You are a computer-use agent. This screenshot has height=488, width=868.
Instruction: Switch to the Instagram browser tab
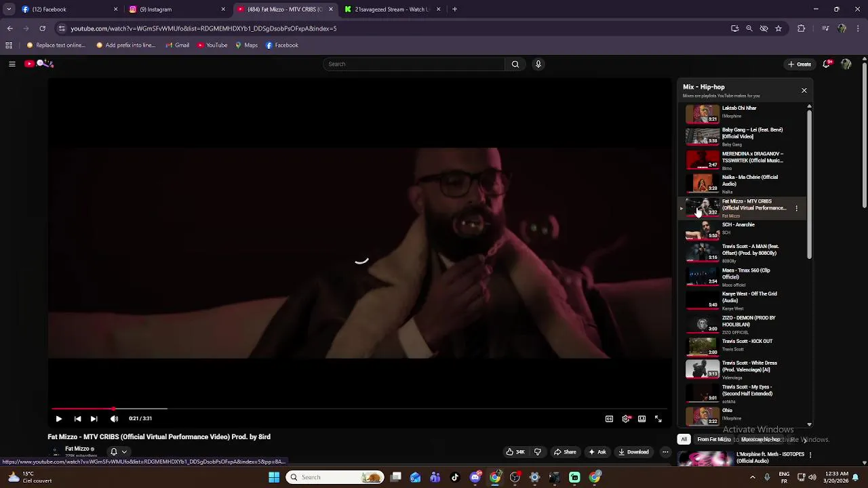coord(176,9)
